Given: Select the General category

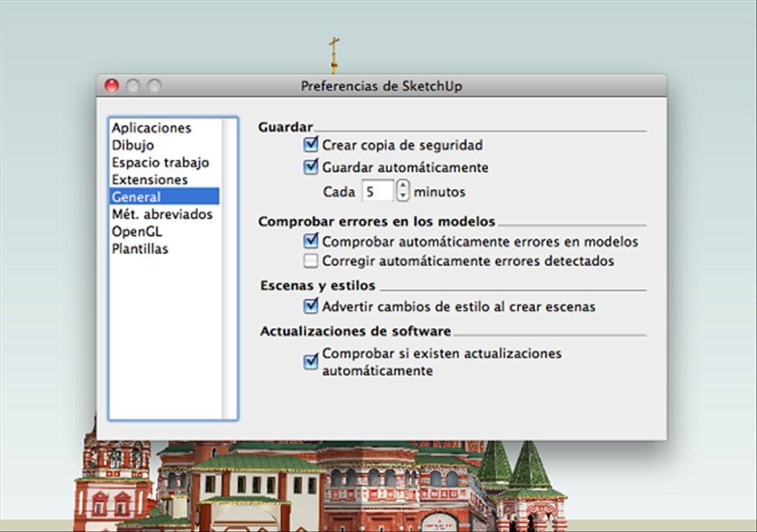Looking at the screenshot, I should [165, 197].
